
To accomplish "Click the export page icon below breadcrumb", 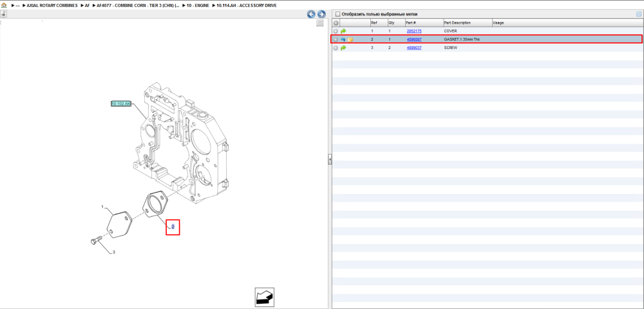I will click(3, 14).
